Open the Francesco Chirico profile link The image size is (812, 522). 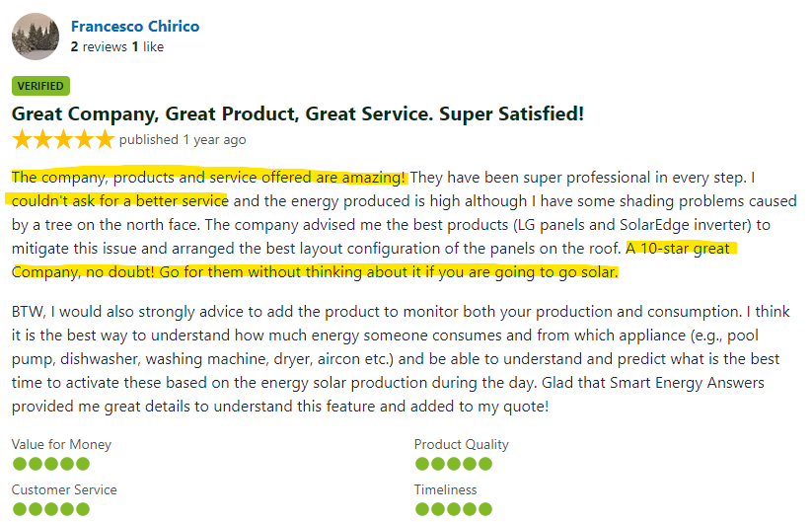coord(133,25)
